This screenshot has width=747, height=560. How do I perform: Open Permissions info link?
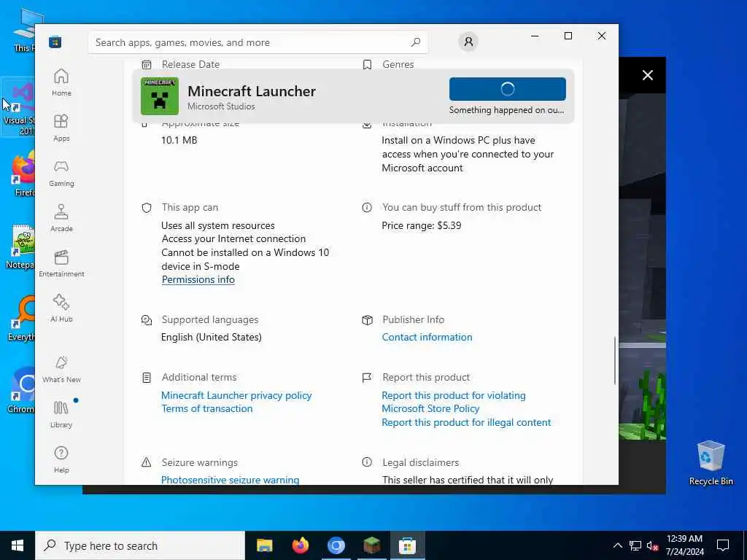point(198,279)
